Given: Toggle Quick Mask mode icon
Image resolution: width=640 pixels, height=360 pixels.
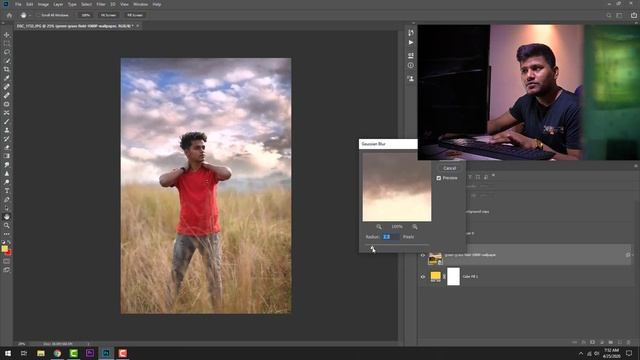Looking at the screenshot, I should 7,261.
